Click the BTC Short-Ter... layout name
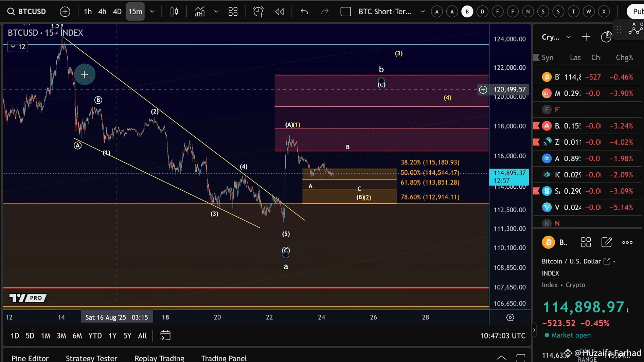This screenshot has width=644, height=362. [x=385, y=12]
